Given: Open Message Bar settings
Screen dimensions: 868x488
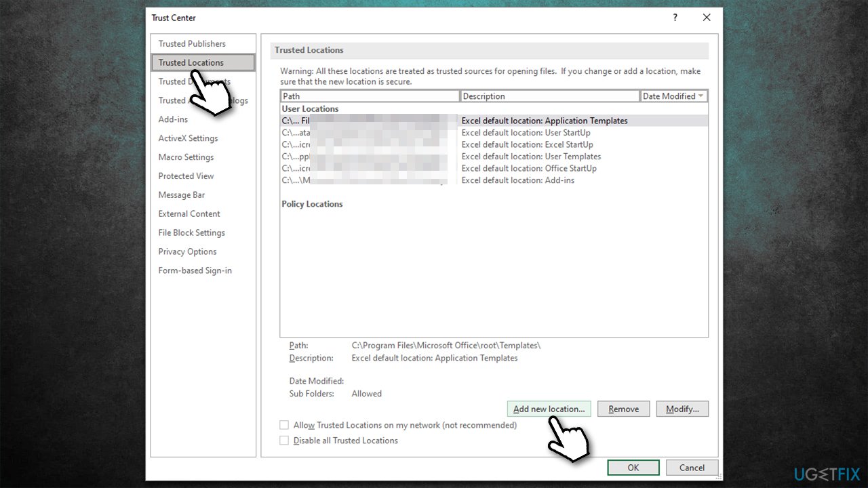Looking at the screenshot, I should (181, 195).
